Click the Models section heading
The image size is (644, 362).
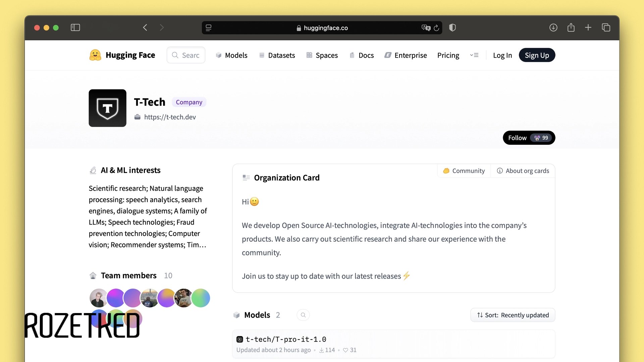[257, 315]
